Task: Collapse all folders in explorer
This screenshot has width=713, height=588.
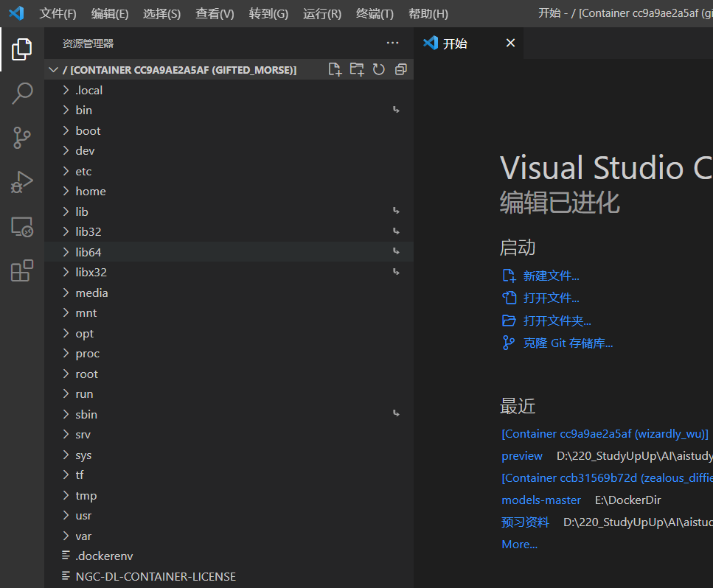Action: click(x=401, y=69)
